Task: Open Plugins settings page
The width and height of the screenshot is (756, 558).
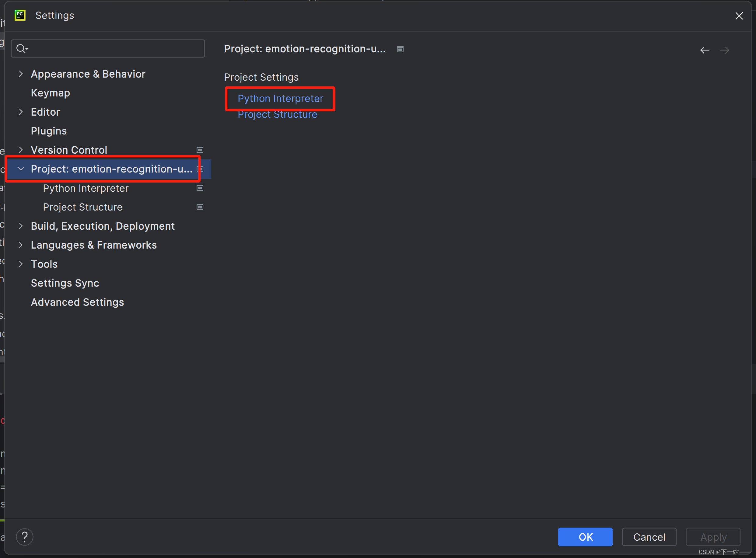Action: click(49, 131)
